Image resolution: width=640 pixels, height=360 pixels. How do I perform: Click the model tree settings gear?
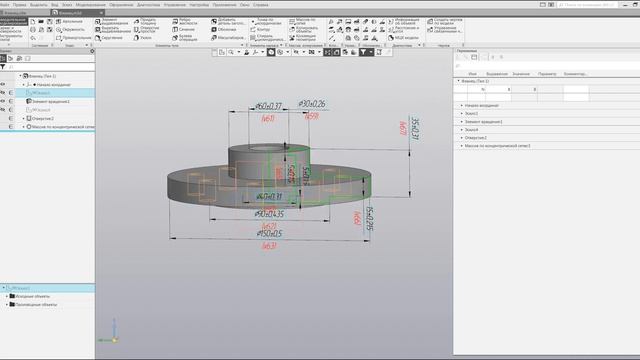coord(92,51)
